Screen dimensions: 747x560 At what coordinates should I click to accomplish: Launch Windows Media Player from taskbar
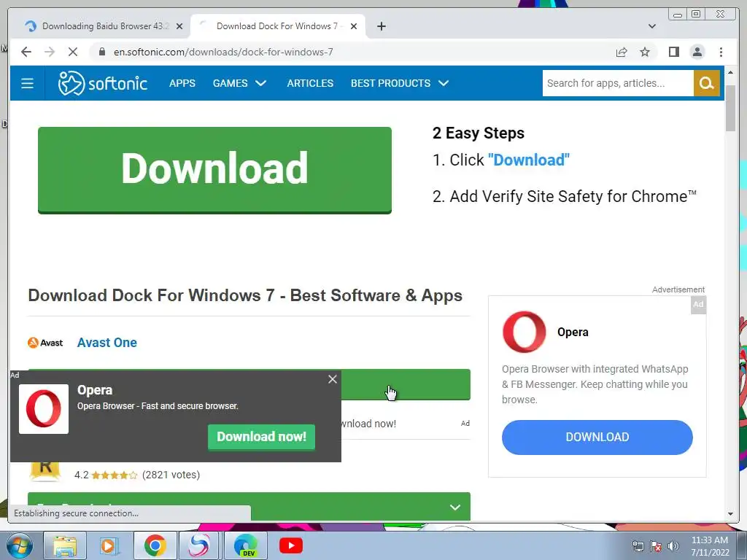(109, 546)
